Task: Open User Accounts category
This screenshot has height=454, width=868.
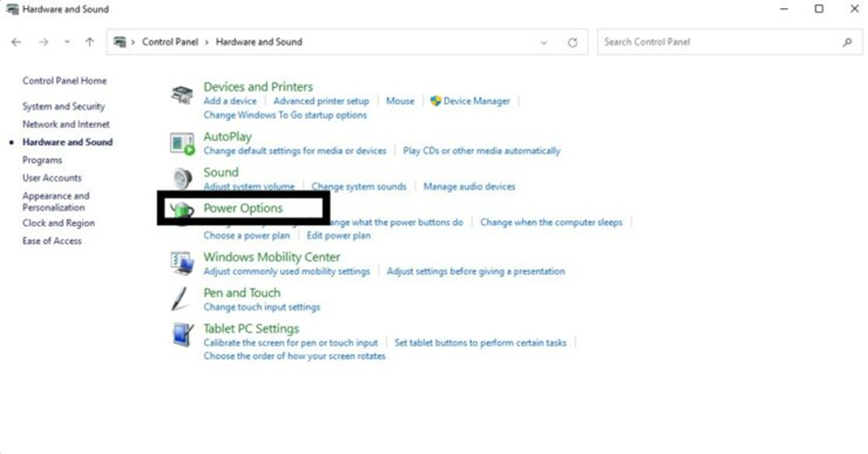Action: [52, 178]
